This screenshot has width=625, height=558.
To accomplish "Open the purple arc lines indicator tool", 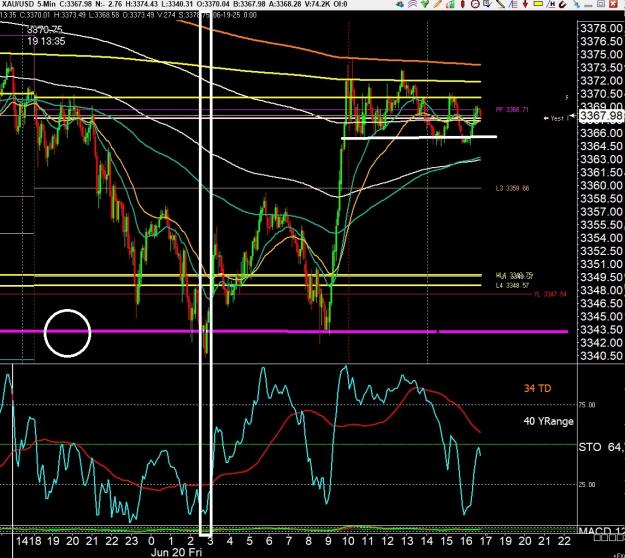I will point(413,4).
